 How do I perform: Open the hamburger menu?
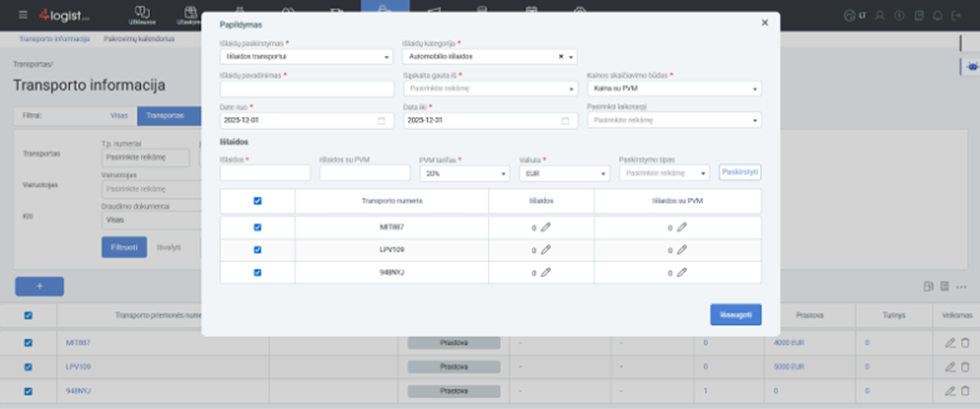23,15
